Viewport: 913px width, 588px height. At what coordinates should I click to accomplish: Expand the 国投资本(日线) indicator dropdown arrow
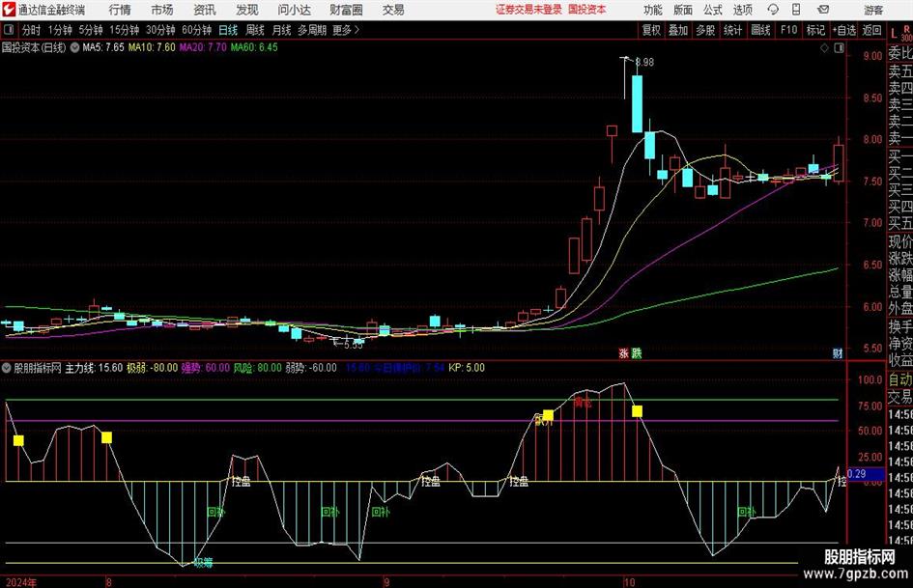click(x=74, y=47)
